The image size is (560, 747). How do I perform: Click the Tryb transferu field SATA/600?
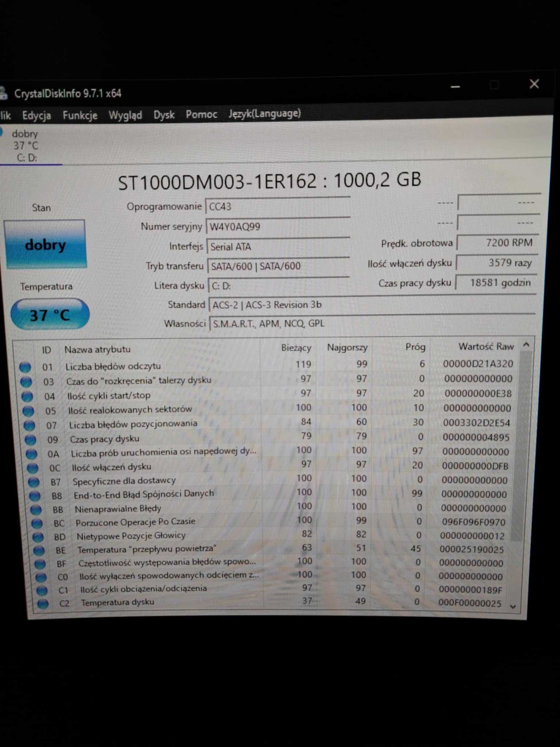tap(279, 266)
